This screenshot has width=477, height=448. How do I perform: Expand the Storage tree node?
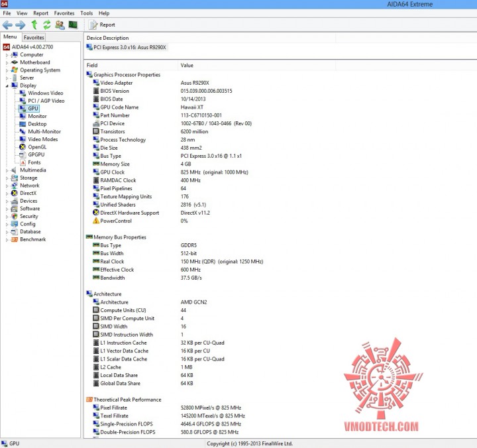7,178
